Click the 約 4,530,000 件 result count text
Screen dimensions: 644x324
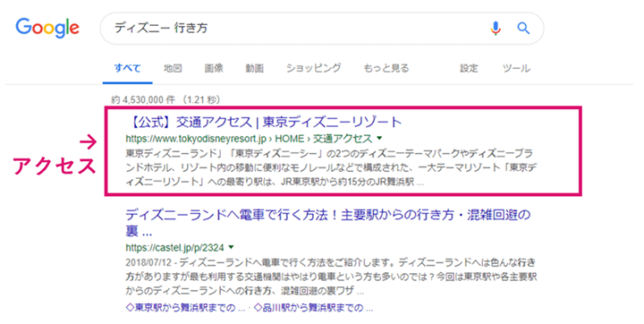pyautogui.click(x=166, y=99)
